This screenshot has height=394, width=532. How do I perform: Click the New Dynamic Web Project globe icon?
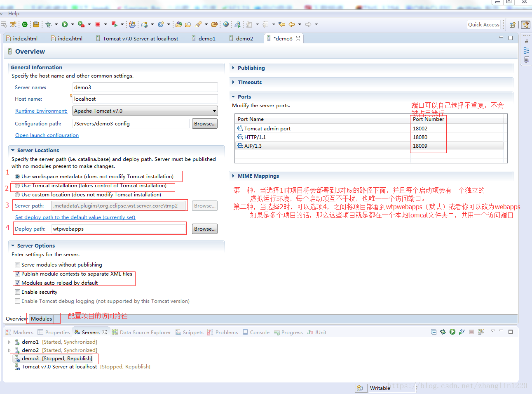145,24
